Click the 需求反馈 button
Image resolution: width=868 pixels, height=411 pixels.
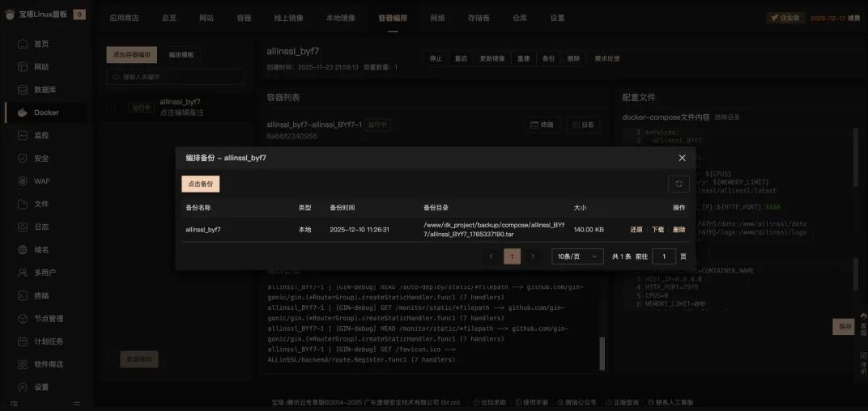[x=606, y=58]
